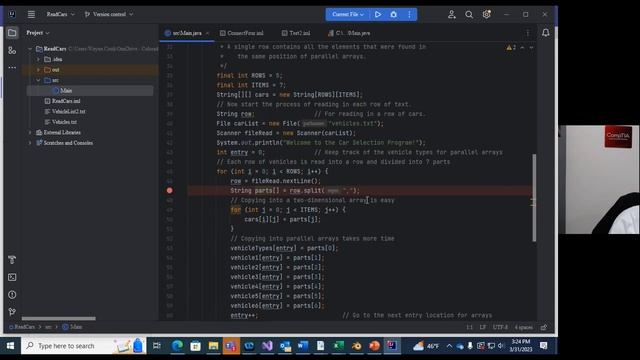
Task: Open Excel from the taskbar
Action: (x=338, y=346)
